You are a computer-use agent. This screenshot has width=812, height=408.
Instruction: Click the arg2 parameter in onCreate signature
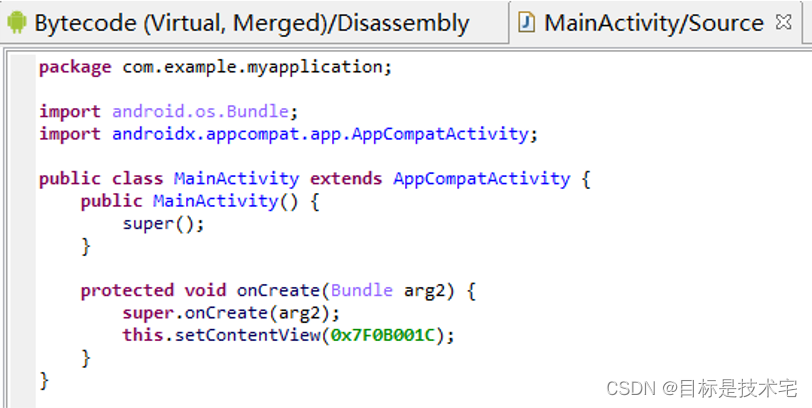[x=424, y=291]
